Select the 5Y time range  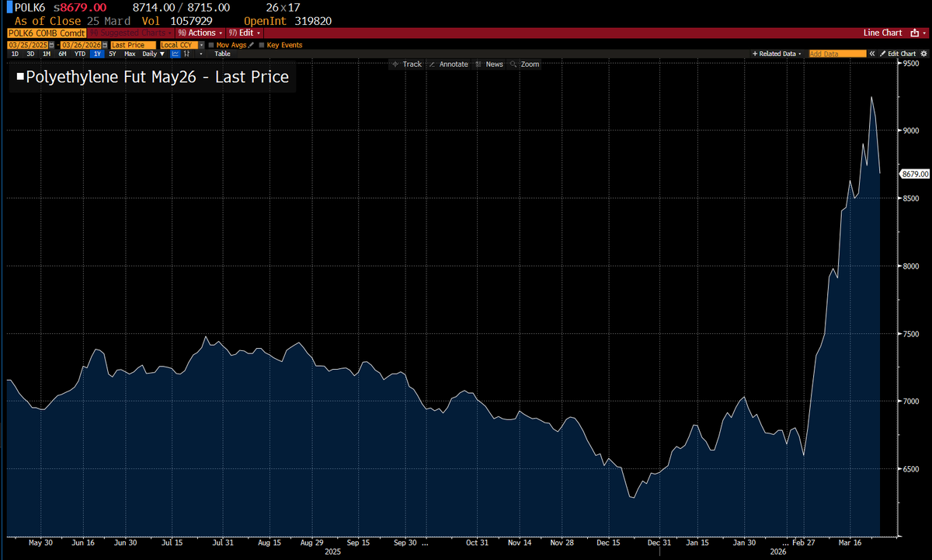[x=113, y=54]
